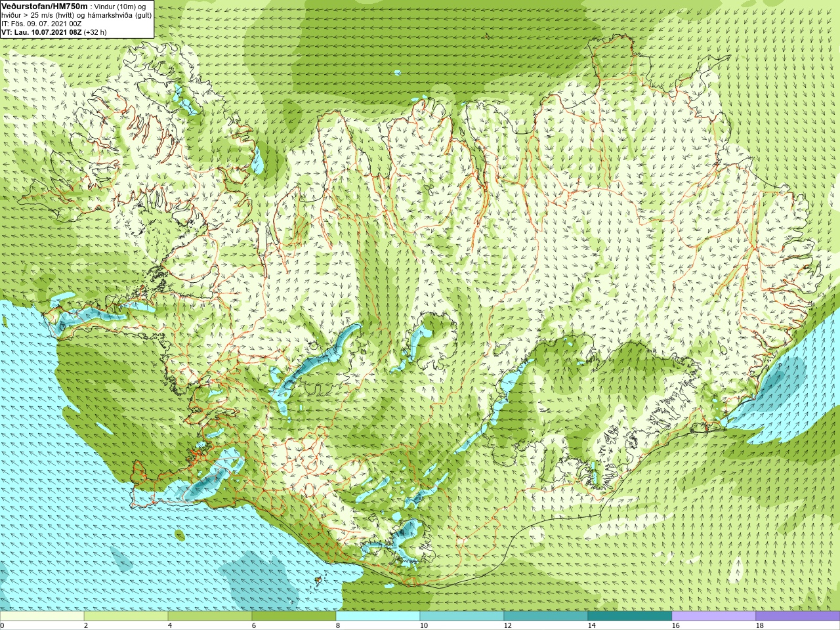Click the '12' legend scale label
Image resolution: width=840 pixels, height=630 pixels.
tap(507, 625)
